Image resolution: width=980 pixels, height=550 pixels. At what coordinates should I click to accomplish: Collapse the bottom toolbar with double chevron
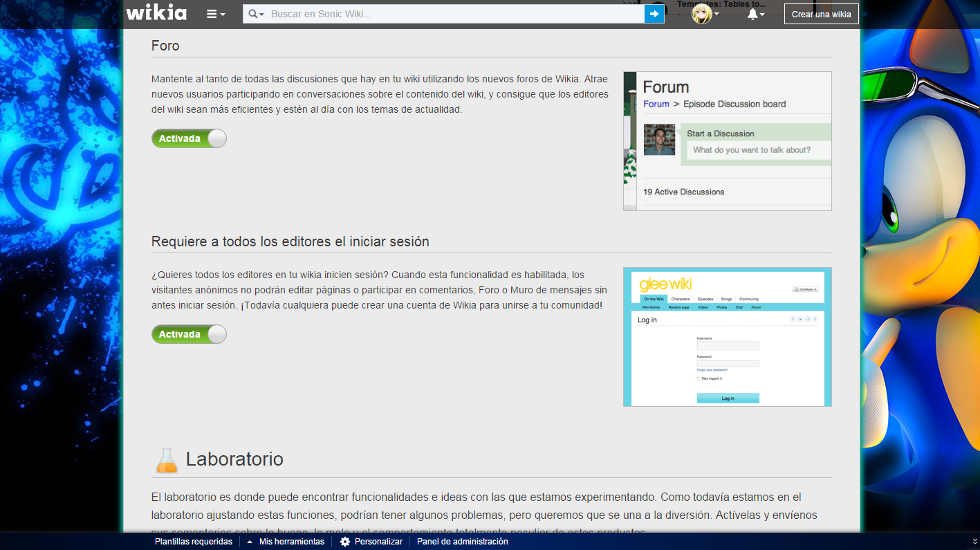pyautogui.click(x=974, y=542)
